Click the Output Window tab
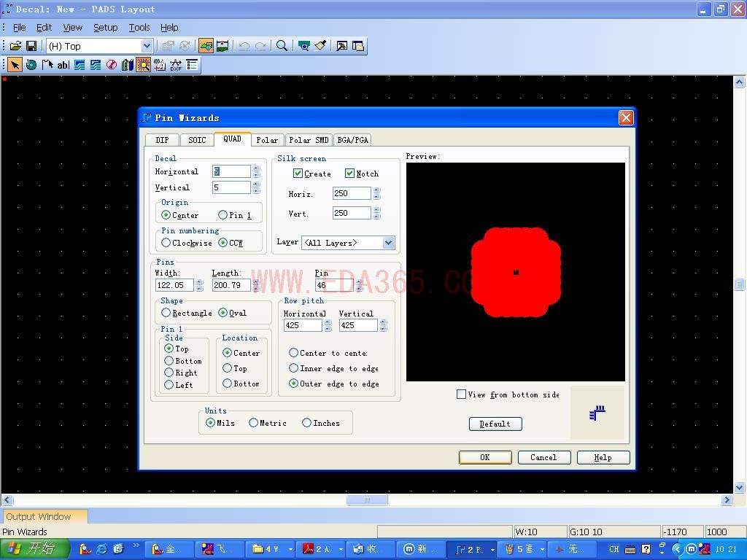 pos(44,517)
